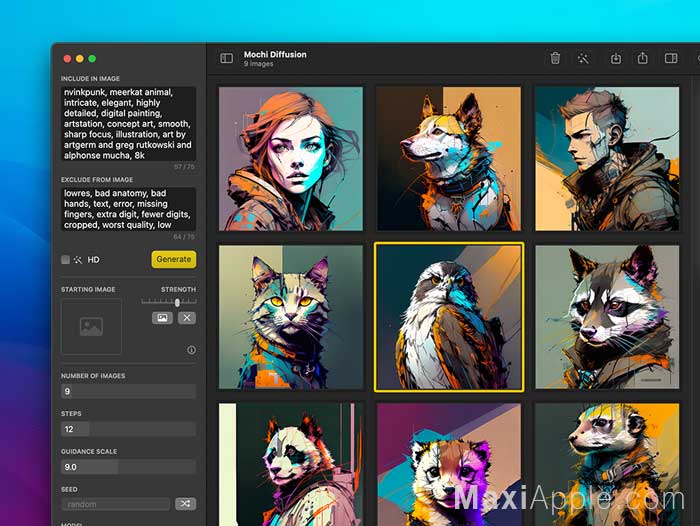Viewport: 700px width, 526px height.
Task: Select the purple-background red panda cub thumbnail
Action: pyautogui.click(x=449, y=464)
